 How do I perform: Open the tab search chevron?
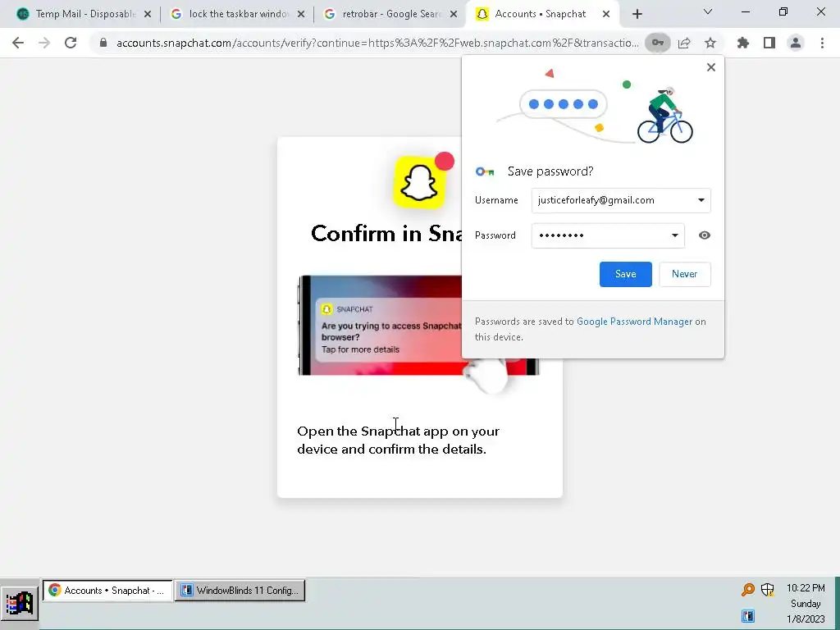(708, 11)
